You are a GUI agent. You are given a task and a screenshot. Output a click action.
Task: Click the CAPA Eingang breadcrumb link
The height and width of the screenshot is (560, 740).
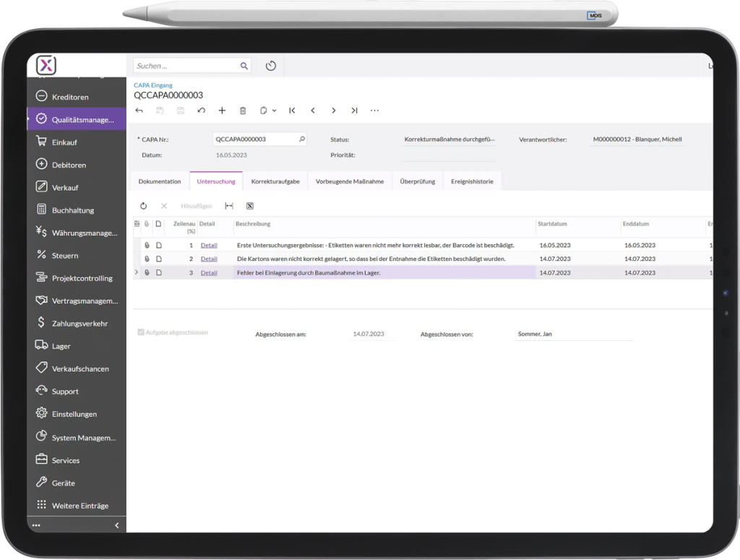click(153, 85)
